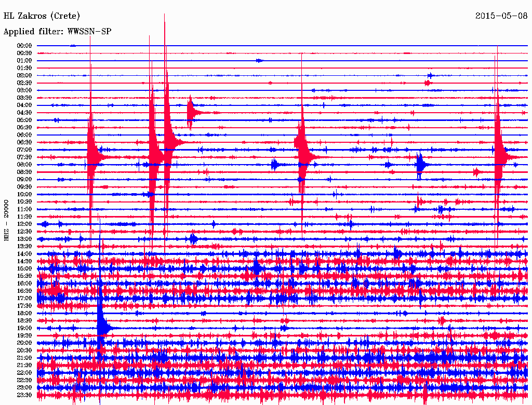The image size is (532, 405).
Task: Select the 01:30 time label
Action: coord(24,68)
